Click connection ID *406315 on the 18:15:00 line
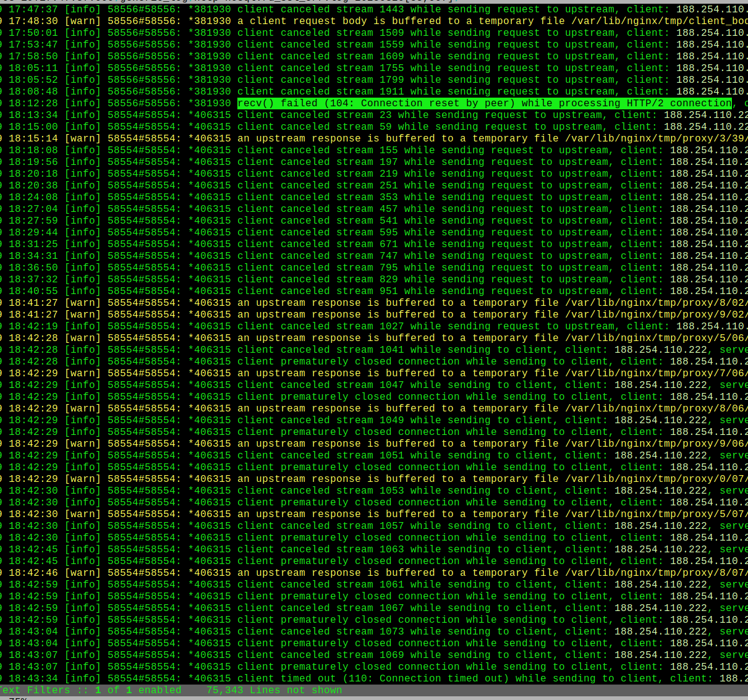748x700 pixels. coord(210,127)
